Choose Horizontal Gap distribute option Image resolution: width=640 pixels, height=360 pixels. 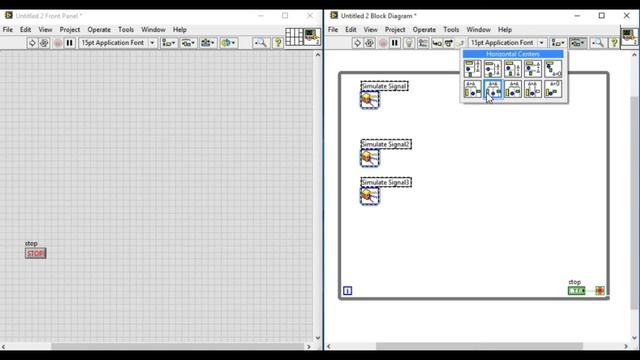(x=533, y=89)
